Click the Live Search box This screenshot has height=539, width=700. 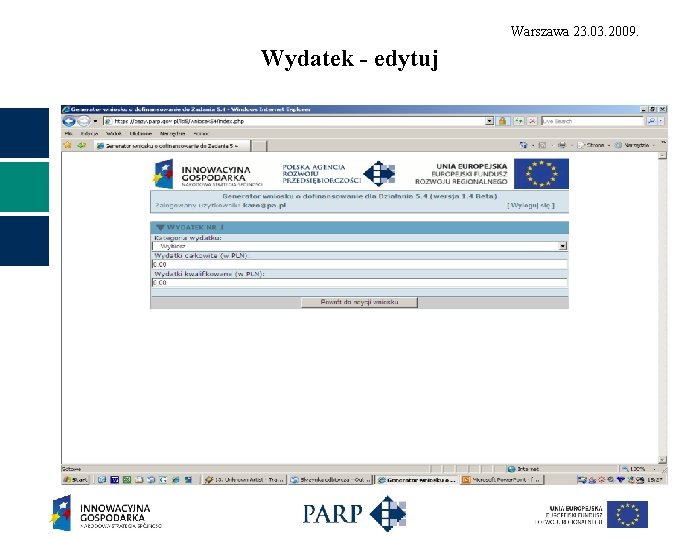[x=592, y=121]
